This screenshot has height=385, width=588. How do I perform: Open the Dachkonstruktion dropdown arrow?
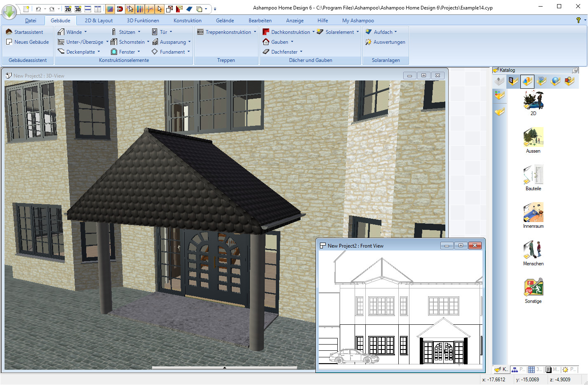[x=313, y=32]
